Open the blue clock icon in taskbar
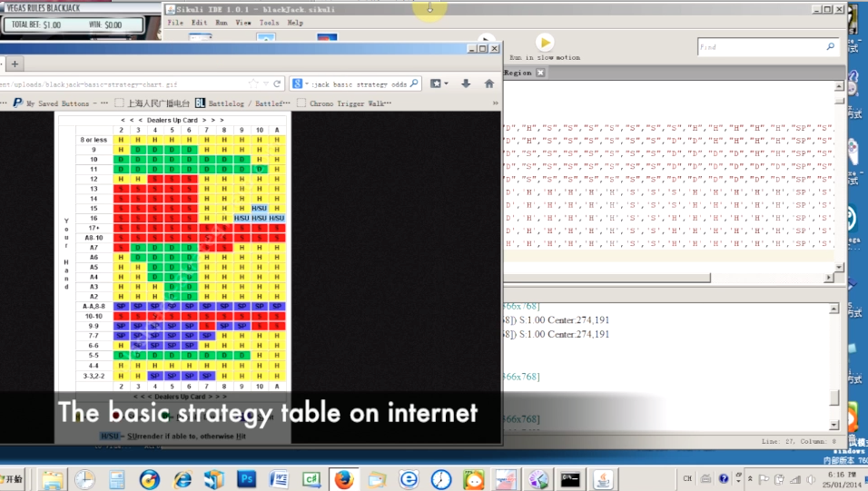Viewport: 868px width, 491px height. click(441, 479)
